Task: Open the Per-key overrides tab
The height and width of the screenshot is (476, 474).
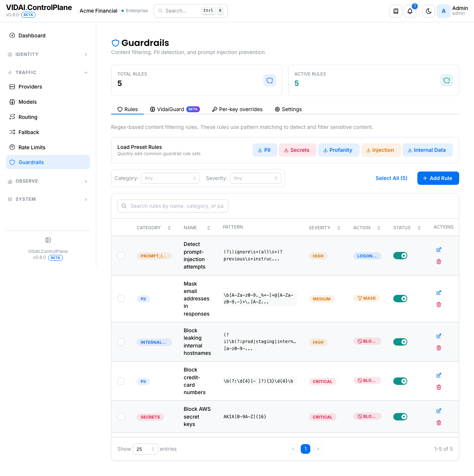Action: pyautogui.click(x=237, y=109)
